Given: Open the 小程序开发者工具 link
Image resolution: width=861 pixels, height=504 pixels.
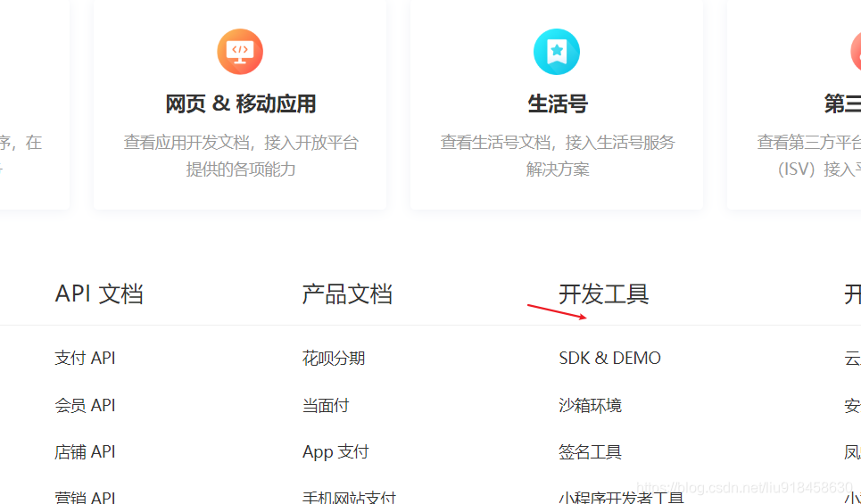Looking at the screenshot, I should [622, 496].
